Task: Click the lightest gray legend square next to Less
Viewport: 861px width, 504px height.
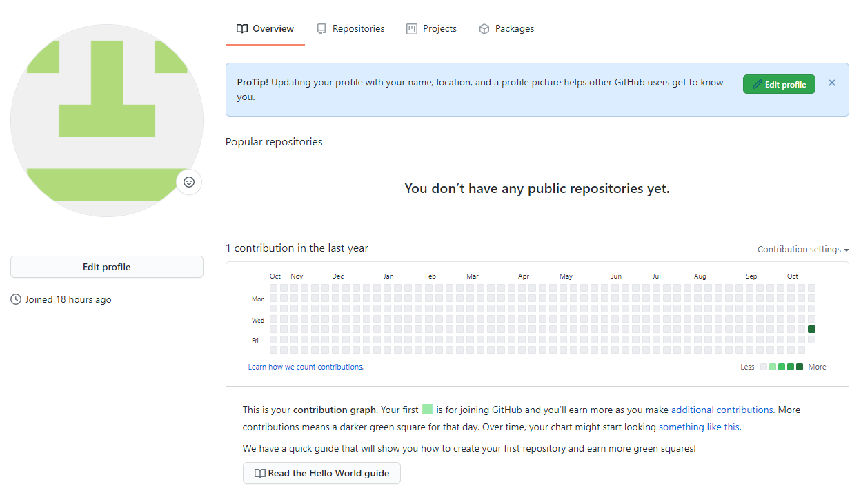Action: [764, 367]
